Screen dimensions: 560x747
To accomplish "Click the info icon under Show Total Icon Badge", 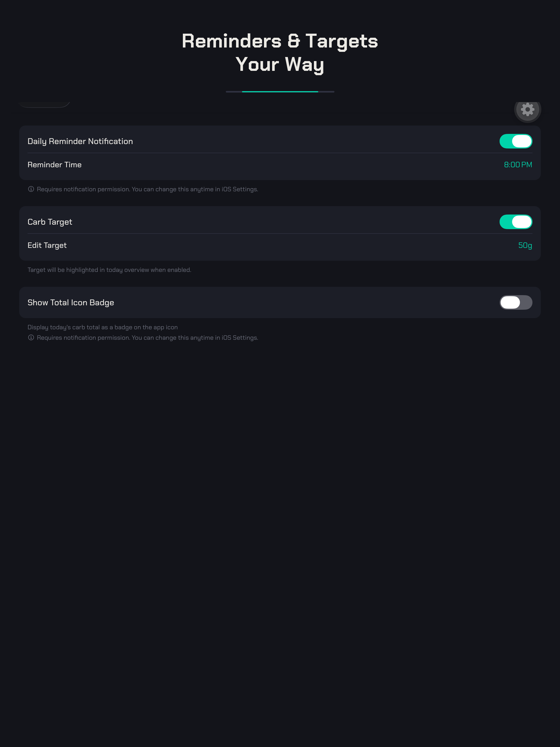I will pos(31,337).
